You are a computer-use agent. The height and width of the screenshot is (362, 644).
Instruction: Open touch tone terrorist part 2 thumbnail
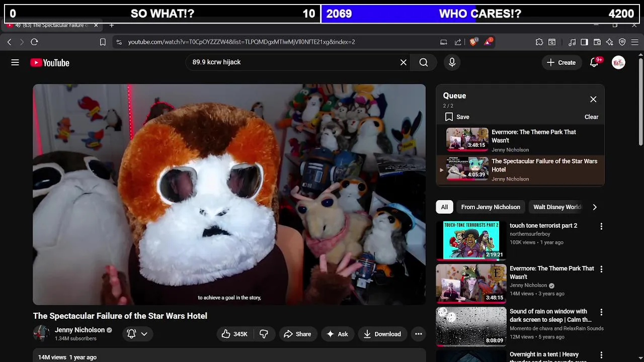coord(471,240)
